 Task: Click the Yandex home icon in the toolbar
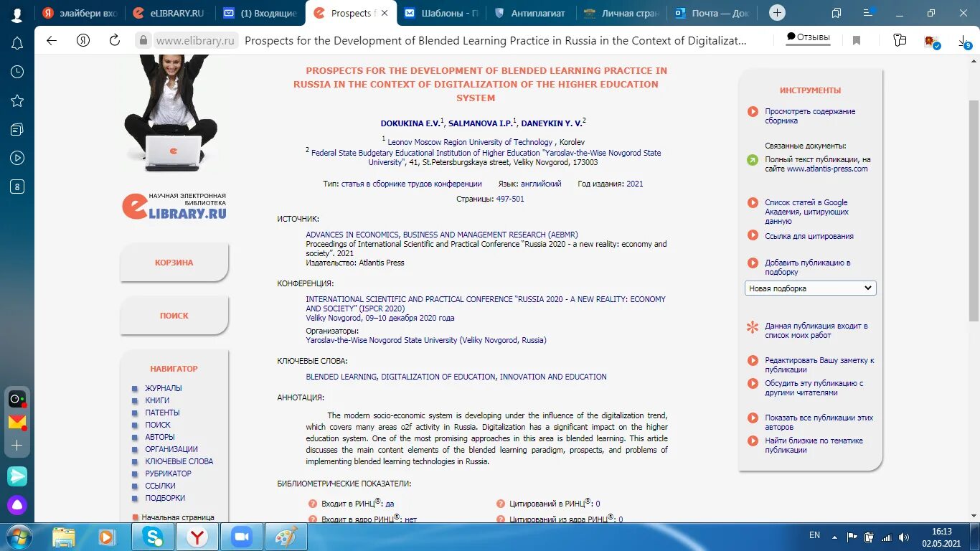[83, 40]
